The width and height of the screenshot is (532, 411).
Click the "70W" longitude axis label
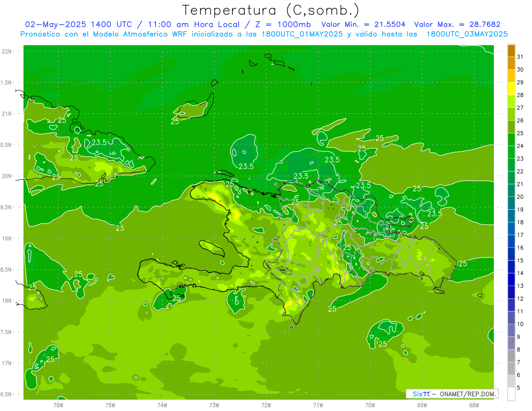370,405
